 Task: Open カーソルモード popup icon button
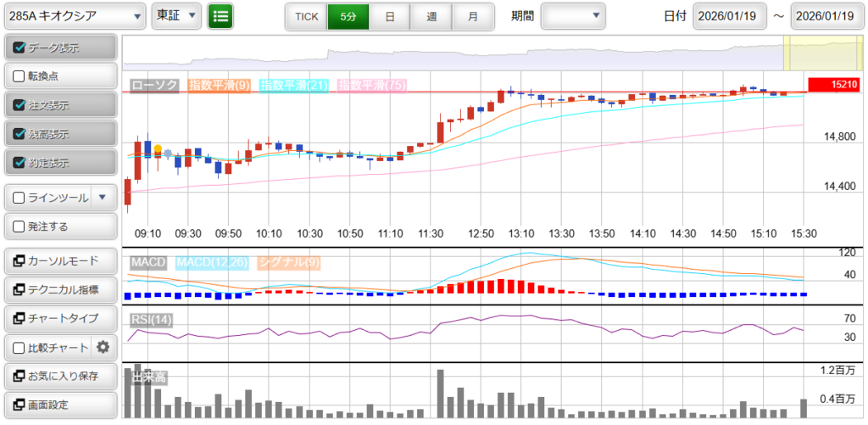[59, 260]
